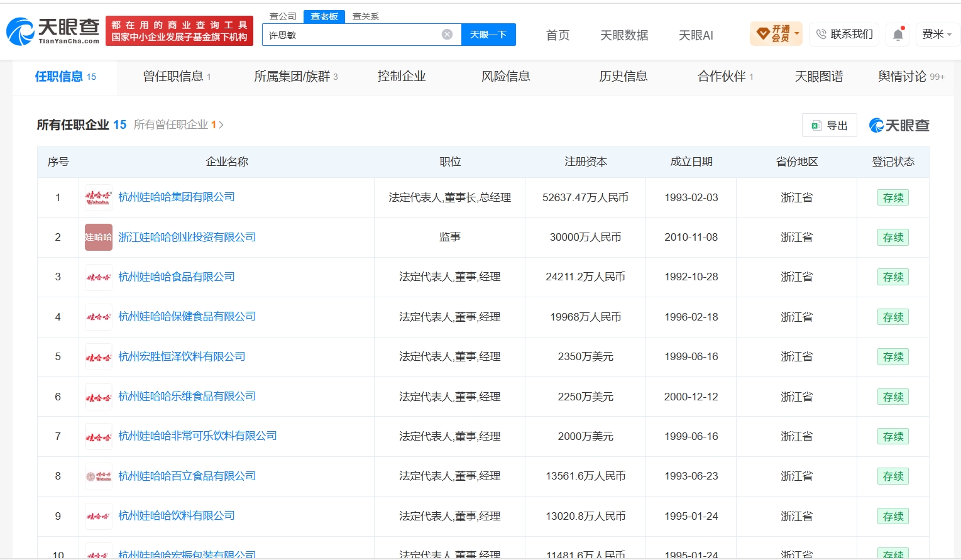
Task: Open 天眼数据 in top navigation
Action: (624, 35)
